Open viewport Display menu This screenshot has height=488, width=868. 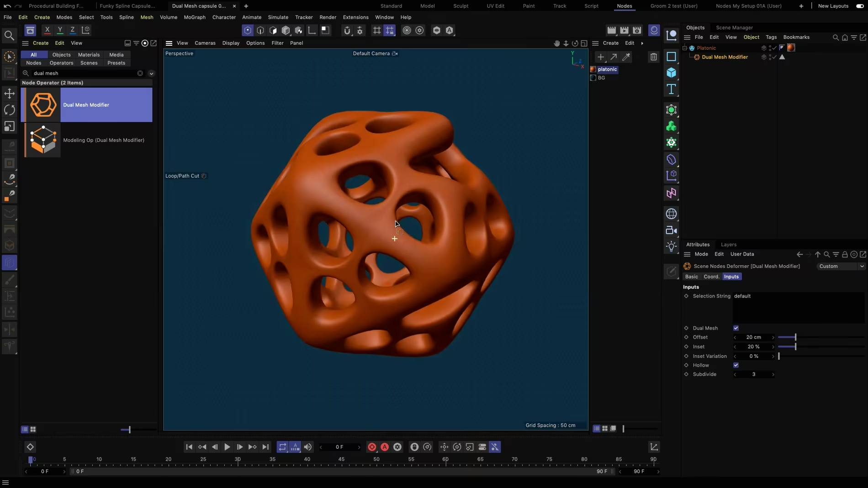(x=231, y=43)
